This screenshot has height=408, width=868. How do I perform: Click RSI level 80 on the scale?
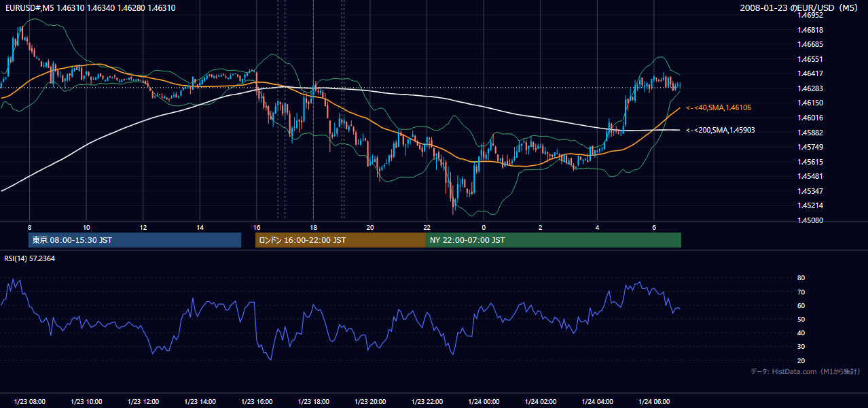click(801, 278)
